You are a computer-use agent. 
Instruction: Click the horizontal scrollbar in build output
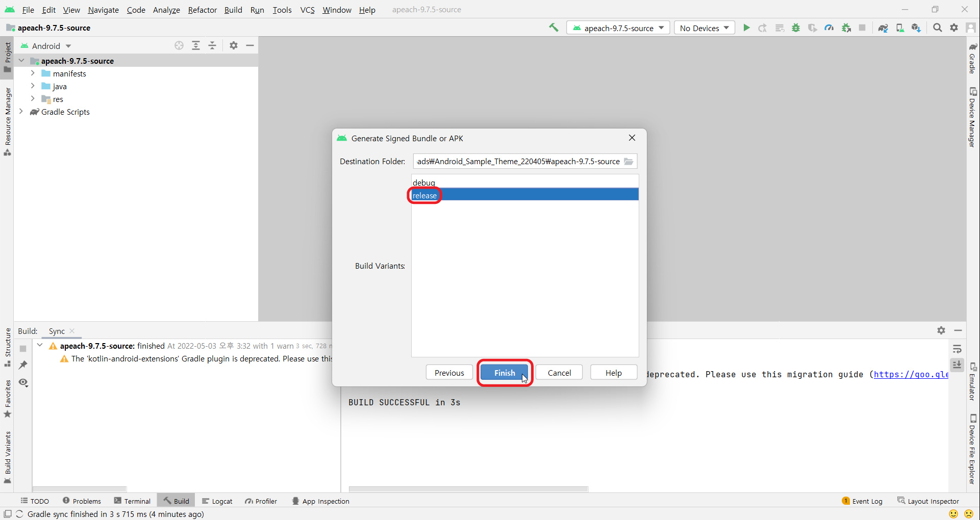468,489
